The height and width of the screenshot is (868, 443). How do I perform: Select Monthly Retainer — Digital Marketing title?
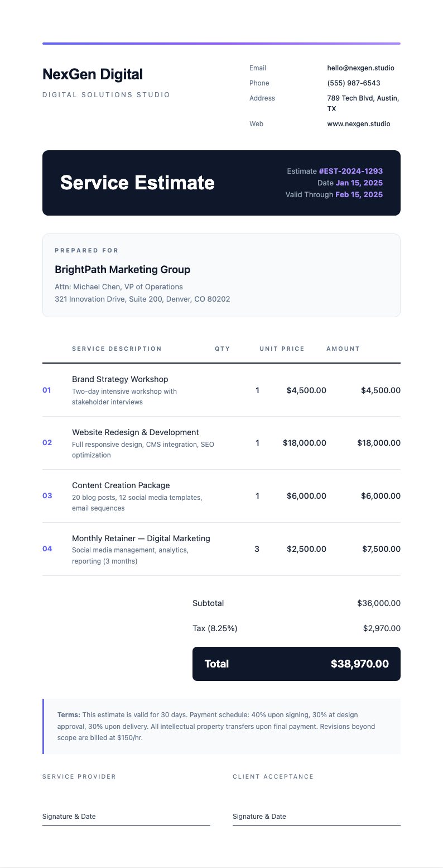point(141,538)
